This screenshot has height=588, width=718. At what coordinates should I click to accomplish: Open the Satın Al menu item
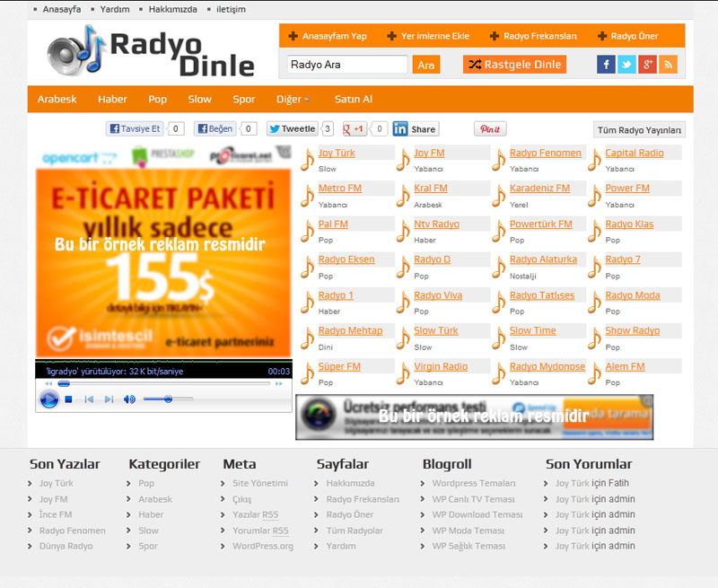pos(354,99)
